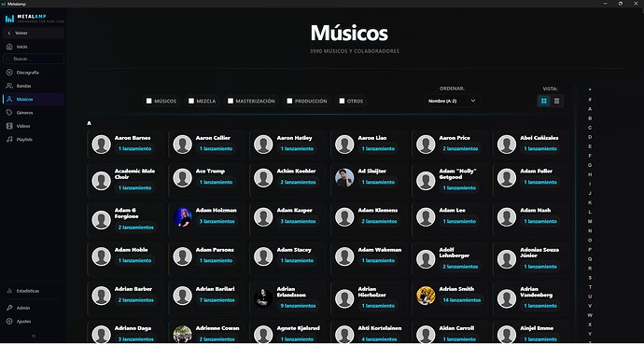Click Adam Wakeman avatar icon
644x345 pixels.
tap(344, 256)
